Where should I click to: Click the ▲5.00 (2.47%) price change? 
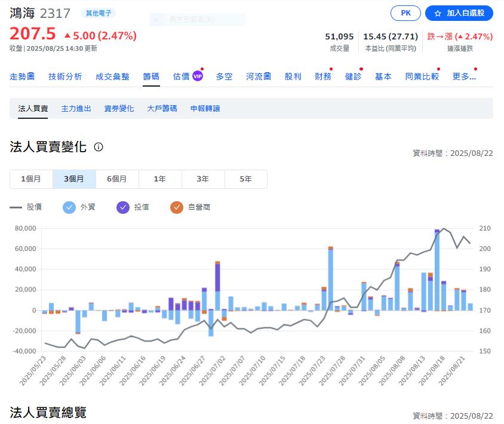[100, 35]
